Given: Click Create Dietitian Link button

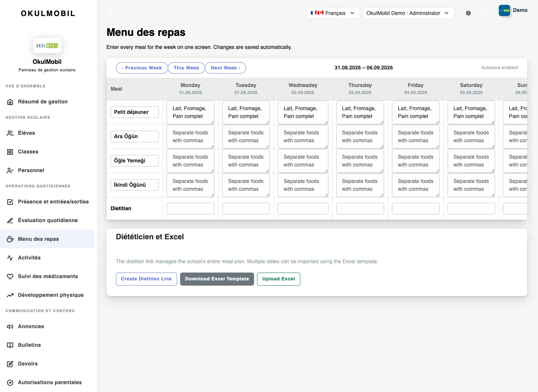Looking at the screenshot, I should pos(146,279).
